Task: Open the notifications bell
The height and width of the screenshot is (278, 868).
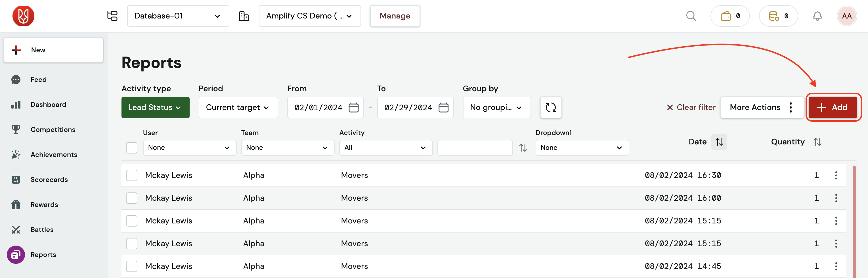Action: click(817, 16)
